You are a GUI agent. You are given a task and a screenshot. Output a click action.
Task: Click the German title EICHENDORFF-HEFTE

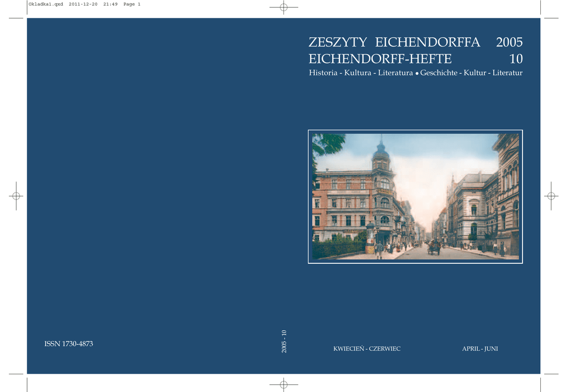380,59
